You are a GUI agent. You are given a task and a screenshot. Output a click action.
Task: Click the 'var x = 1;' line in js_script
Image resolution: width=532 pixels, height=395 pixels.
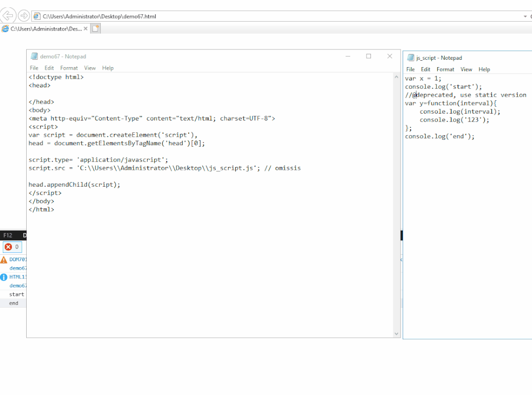pos(423,79)
